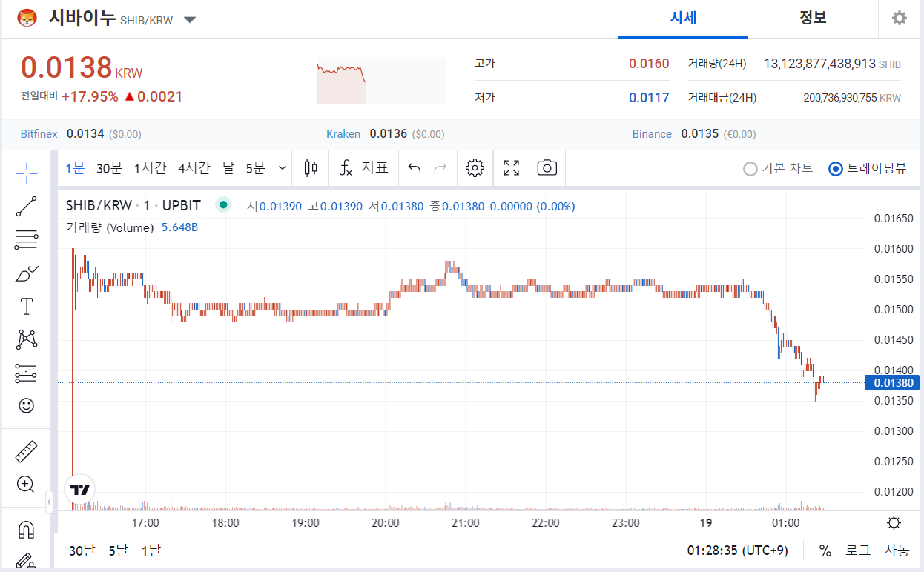Click the 고가 value 0.0160

coord(649,64)
